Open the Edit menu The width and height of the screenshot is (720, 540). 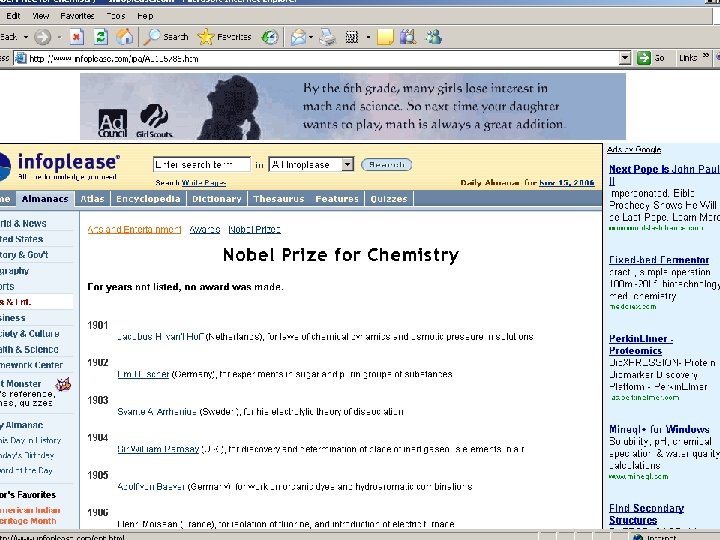point(13,16)
